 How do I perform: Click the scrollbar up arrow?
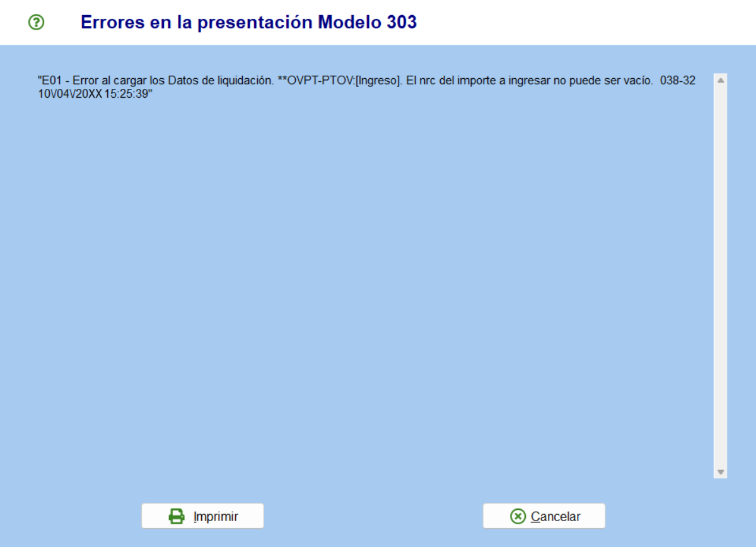click(x=720, y=81)
